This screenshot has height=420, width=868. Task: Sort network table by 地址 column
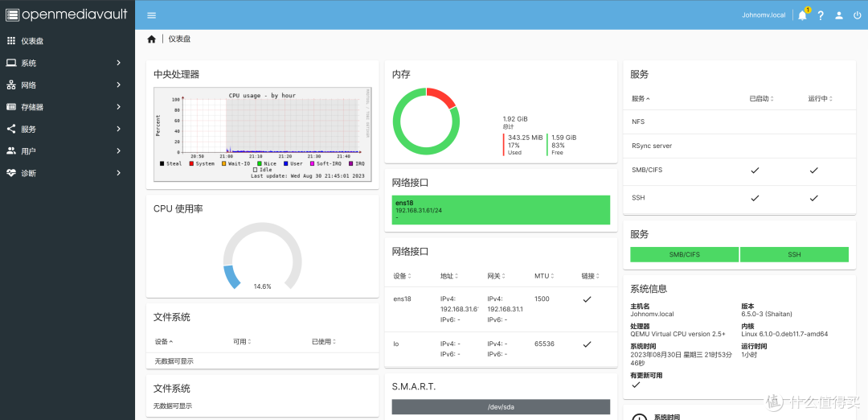coord(449,276)
